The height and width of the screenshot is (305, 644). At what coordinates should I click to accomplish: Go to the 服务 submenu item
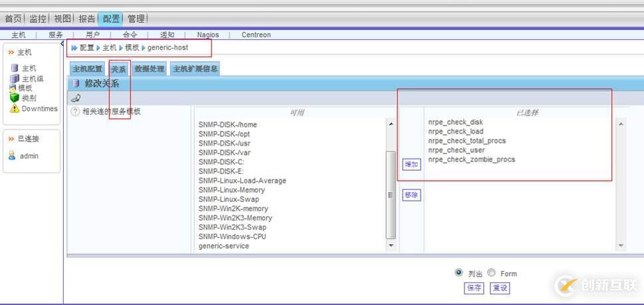coord(55,35)
